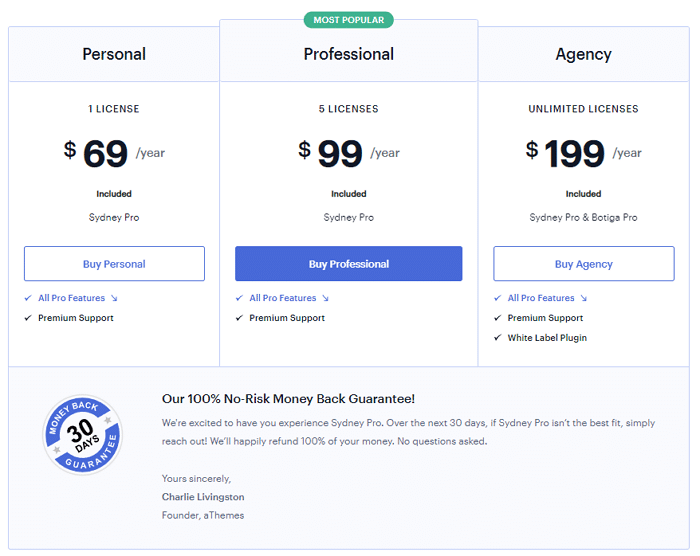This screenshot has height=556, width=700.
Task: Click the arrow icon beside Professional All Pro Features
Action: (325, 298)
